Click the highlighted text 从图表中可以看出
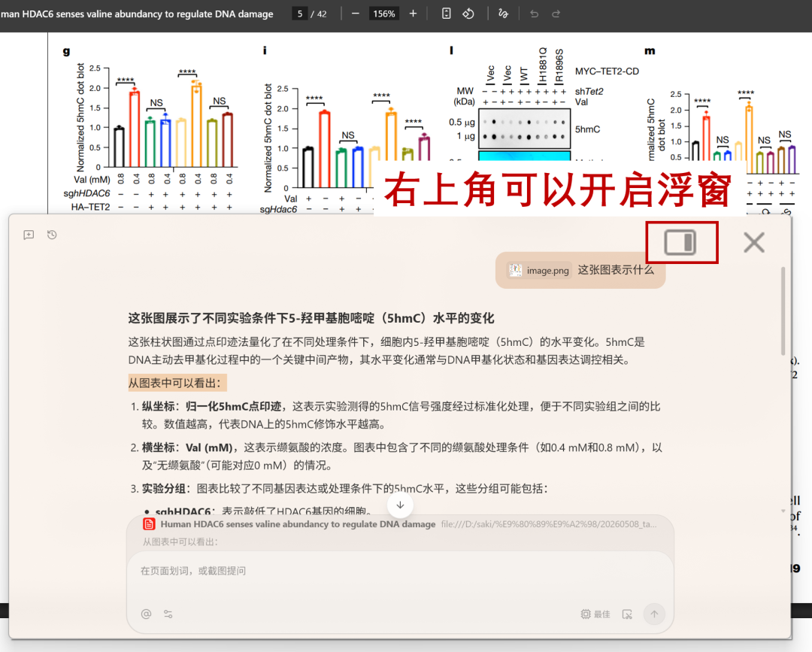Viewport: 812px width, 652px height. [x=177, y=384]
